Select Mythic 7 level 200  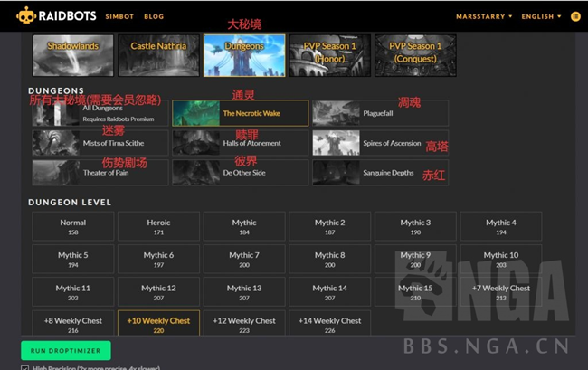[244, 259]
